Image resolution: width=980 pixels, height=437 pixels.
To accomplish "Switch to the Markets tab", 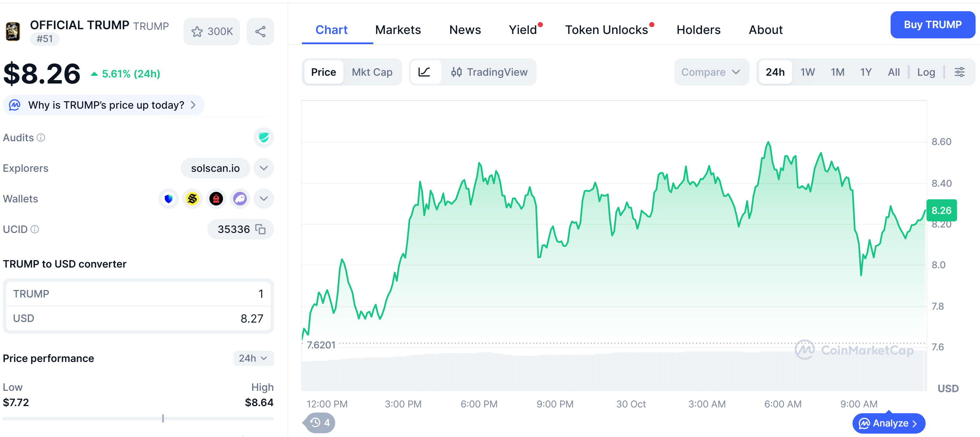I will (x=398, y=30).
